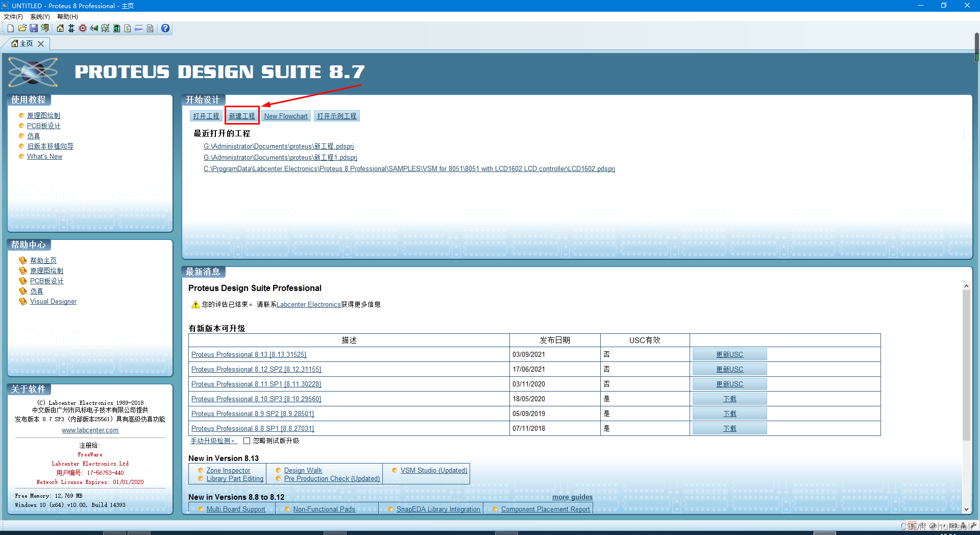
Task: Click 更新USC for Proteus 8.13
Action: click(729, 354)
